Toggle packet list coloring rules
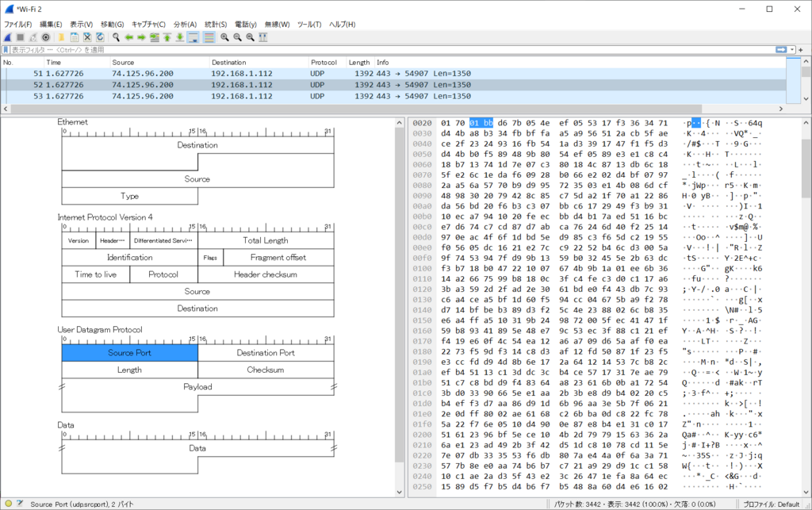 coord(209,37)
